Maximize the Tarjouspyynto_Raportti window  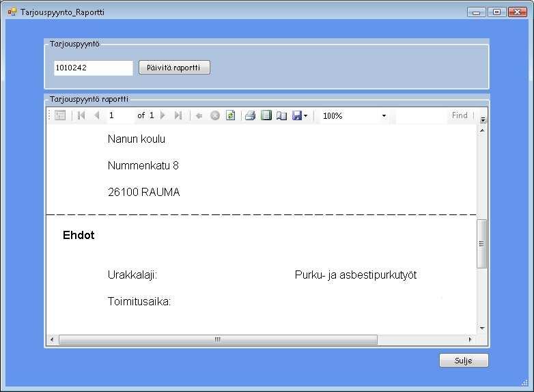tap(496, 12)
